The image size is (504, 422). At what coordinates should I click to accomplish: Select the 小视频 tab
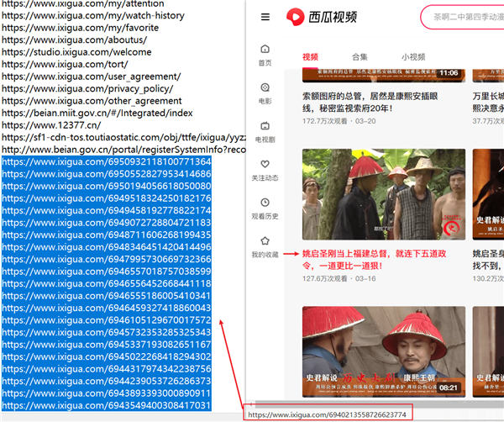412,57
